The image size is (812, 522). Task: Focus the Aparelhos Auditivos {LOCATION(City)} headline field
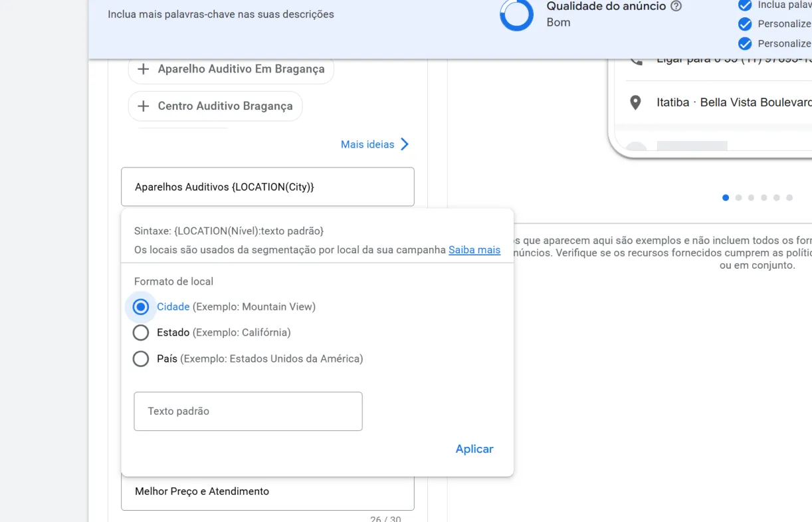267,187
